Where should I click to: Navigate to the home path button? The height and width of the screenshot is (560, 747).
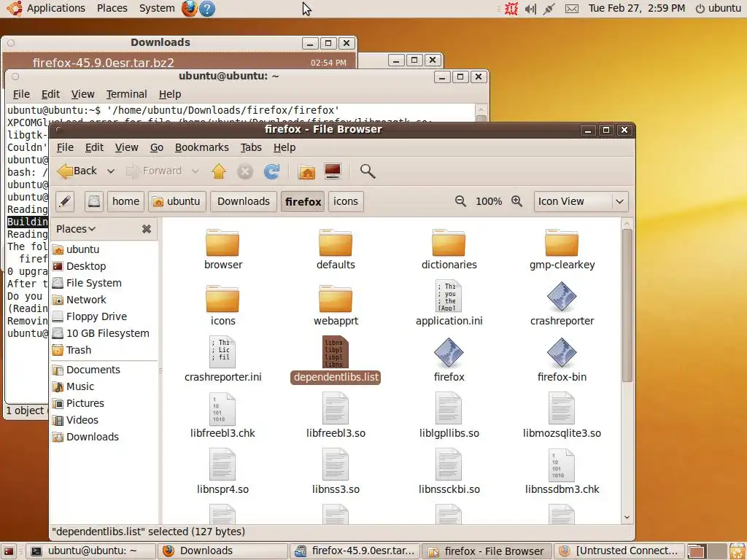(125, 201)
